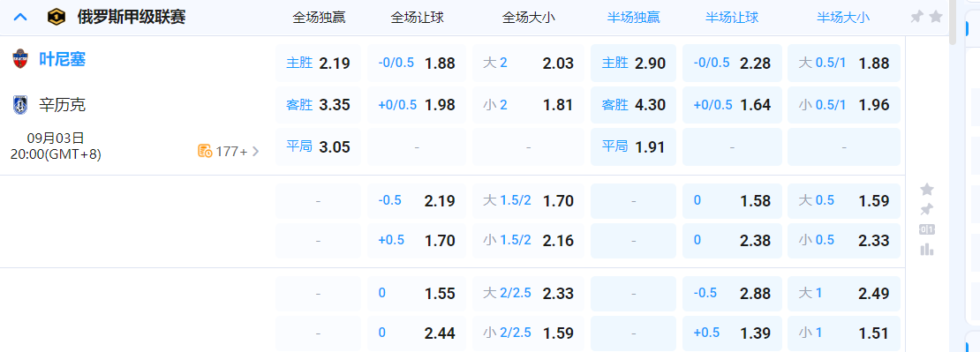Select the 全场让球 column heading
This screenshot has width=980, height=352.
click(x=417, y=18)
